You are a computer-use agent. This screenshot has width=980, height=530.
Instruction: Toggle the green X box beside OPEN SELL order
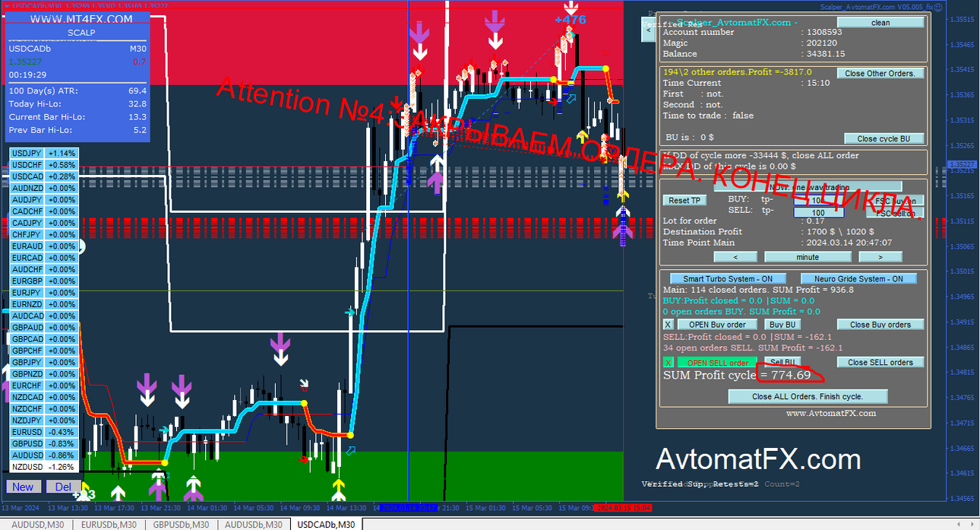pos(669,363)
